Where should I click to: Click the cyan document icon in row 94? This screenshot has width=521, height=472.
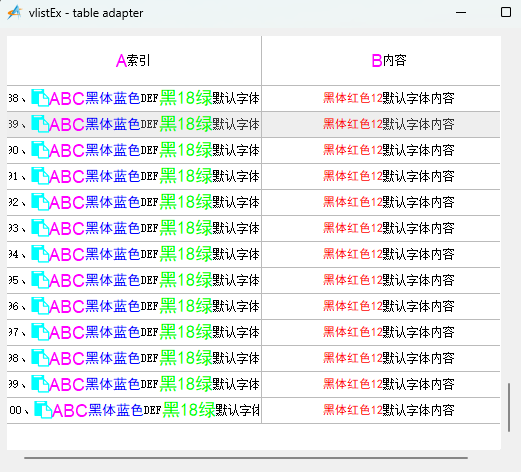click(40, 254)
